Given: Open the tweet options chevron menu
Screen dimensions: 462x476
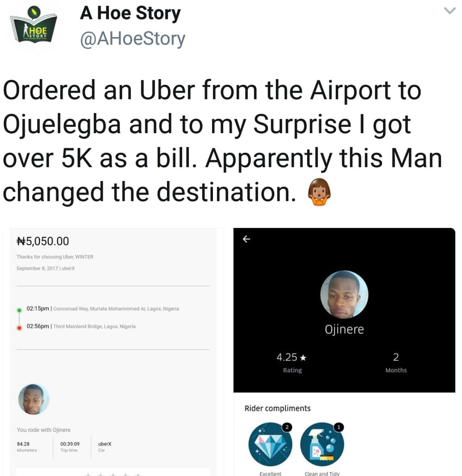Looking at the screenshot, I should click(449, 11).
